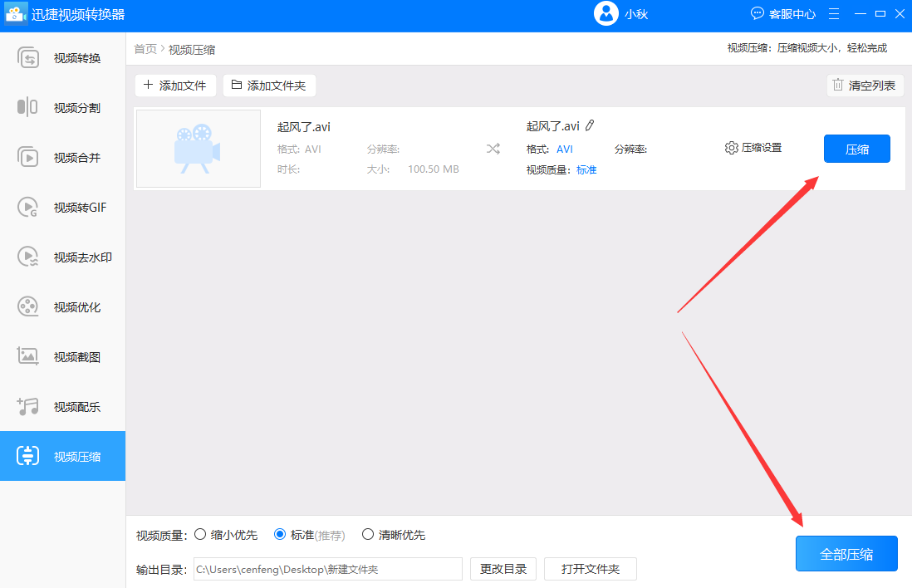Select the 视频压缩 compression tab
This screenshot has height=588, width=912.
pyautogui.click(x=62, y=456)
